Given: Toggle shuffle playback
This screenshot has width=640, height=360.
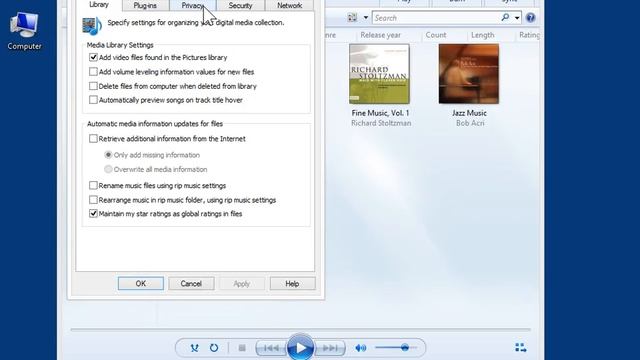Looking at the screenshot, I should [x=195, y=348].
